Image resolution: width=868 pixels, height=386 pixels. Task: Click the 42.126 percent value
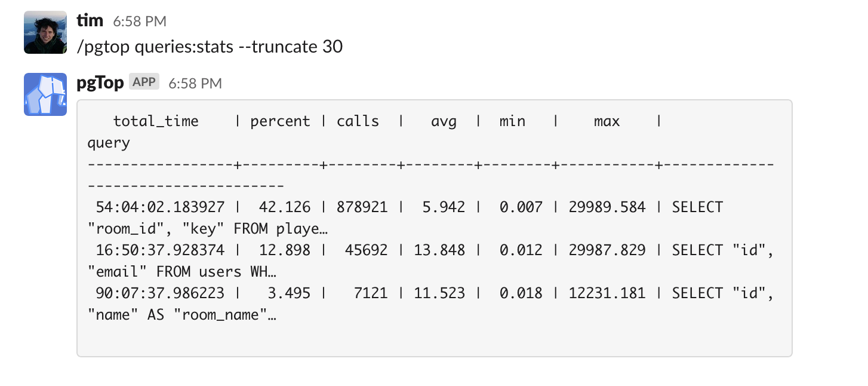285,207
